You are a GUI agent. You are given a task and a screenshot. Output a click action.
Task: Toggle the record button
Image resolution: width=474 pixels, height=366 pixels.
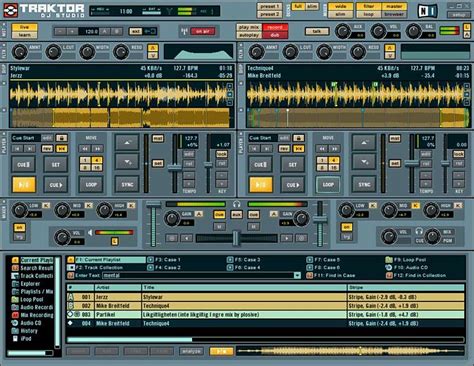point(275,27)
